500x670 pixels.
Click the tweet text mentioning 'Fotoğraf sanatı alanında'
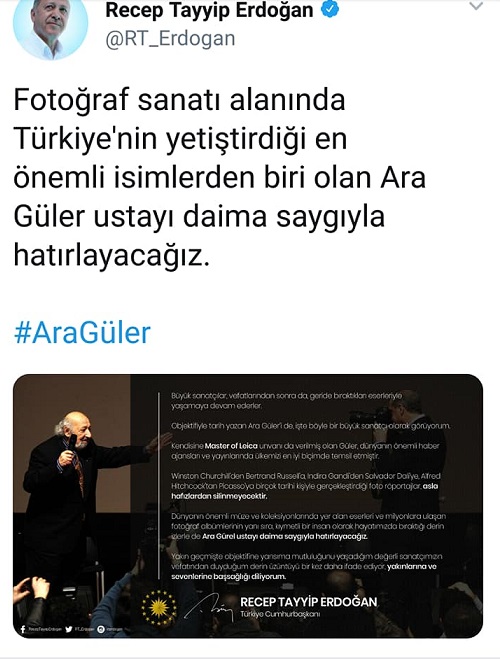pyautogui.click(x=220, y=177)
